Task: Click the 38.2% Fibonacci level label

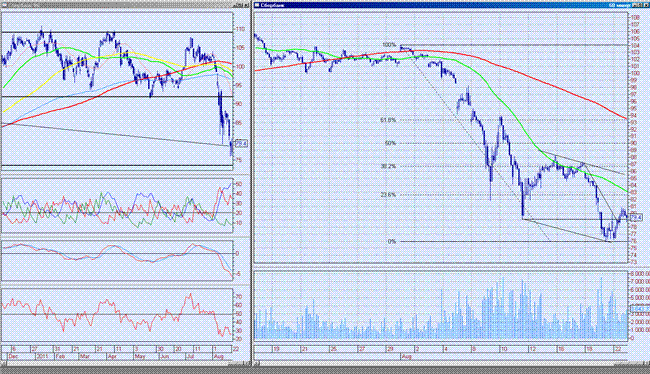Action: click(388, 166)
